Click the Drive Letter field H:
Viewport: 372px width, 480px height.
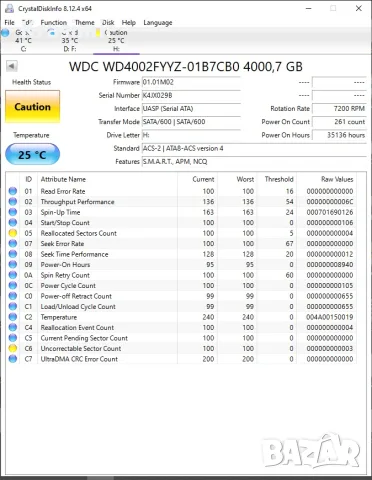(x=191, y=135)
